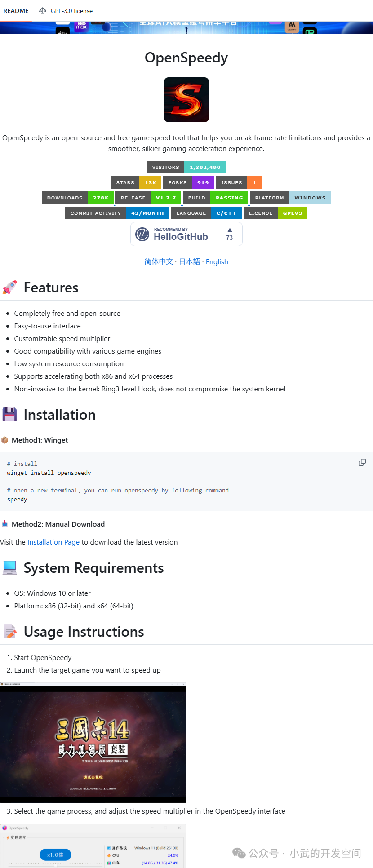The width and height of the screenshot is (373, 868).
Task: Click the Platform Windows badge
Action: (x=290, y=198)
